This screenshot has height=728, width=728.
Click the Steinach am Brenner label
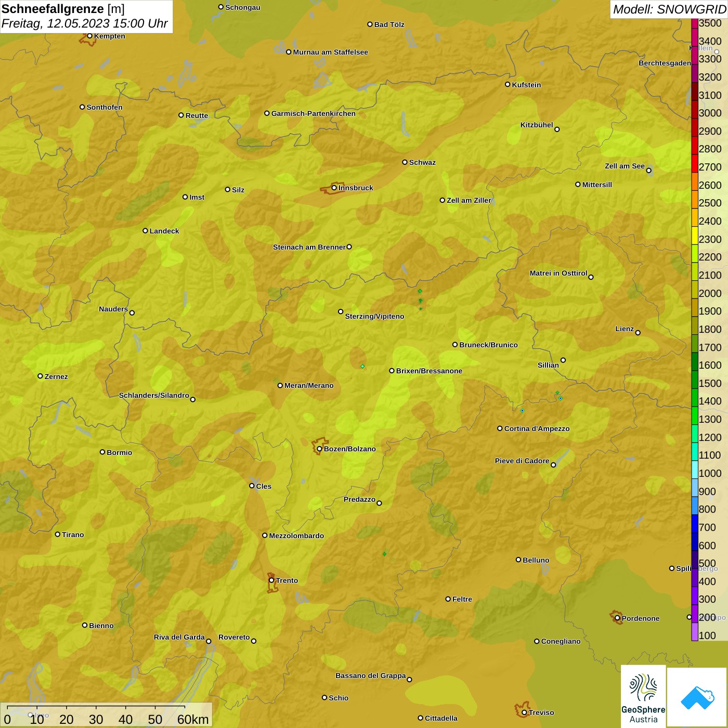309,247
